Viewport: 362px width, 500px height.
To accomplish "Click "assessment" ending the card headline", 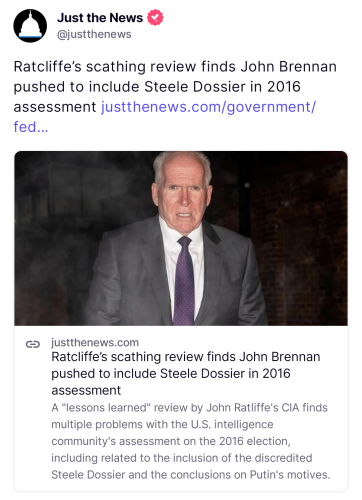I will (x=86, y=390).
